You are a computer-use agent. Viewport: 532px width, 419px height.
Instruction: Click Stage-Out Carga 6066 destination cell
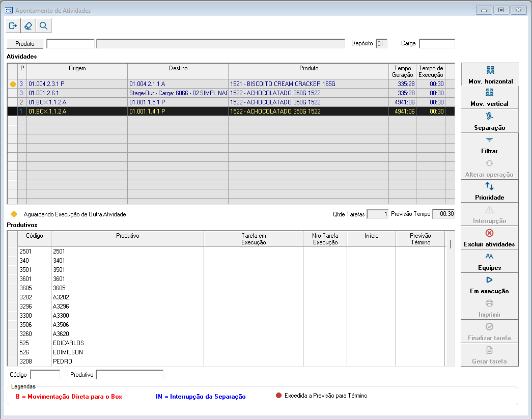point(178,93)
